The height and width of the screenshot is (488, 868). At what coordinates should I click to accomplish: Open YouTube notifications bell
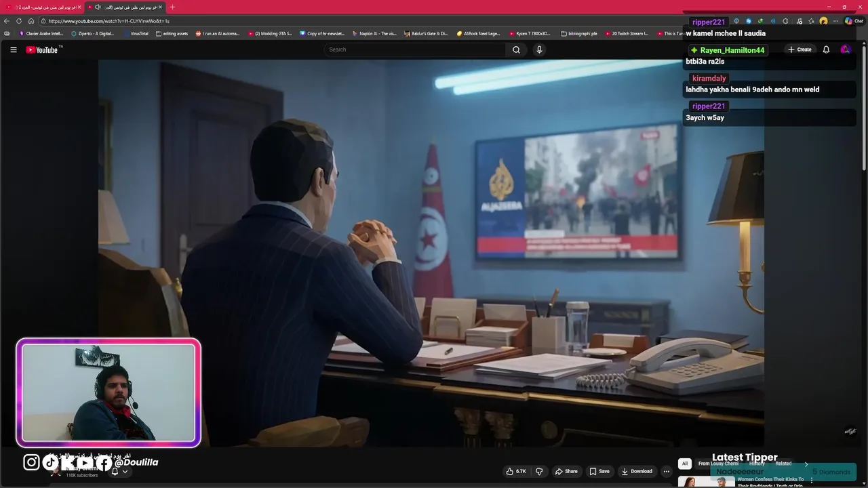(x=826, y=49)
